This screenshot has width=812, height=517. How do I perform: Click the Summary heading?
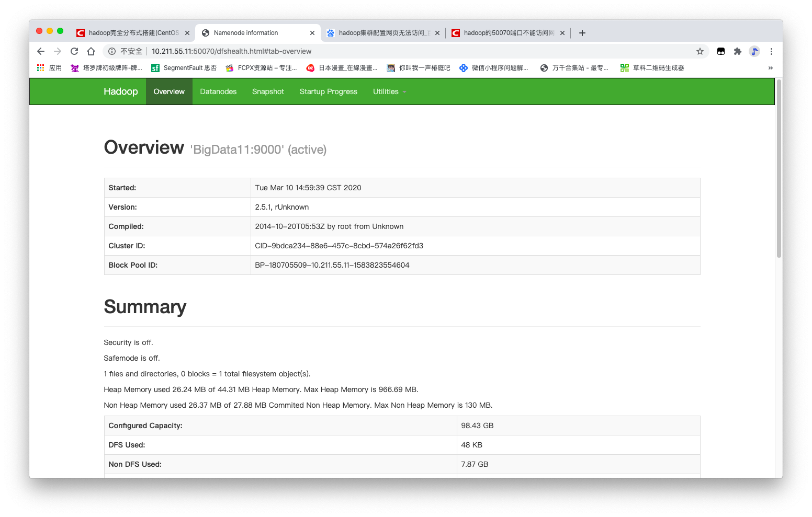(145, 307)
